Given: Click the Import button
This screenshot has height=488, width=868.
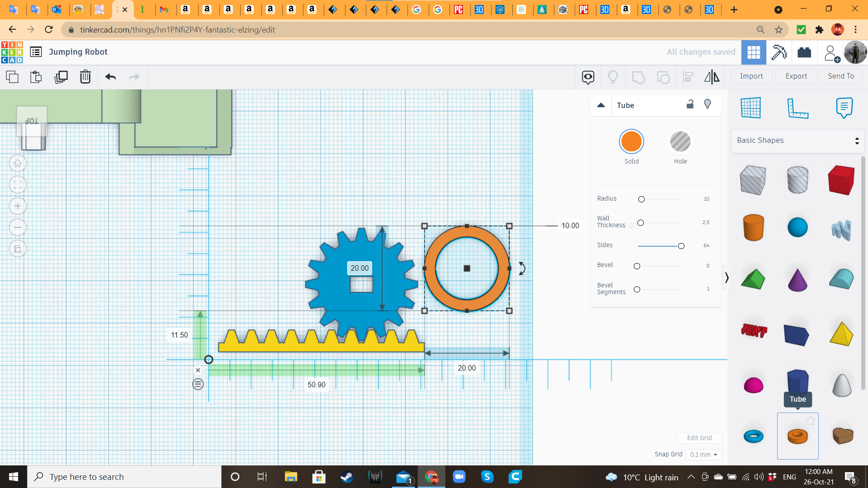Looking at the screenshot, I should 751,76.
